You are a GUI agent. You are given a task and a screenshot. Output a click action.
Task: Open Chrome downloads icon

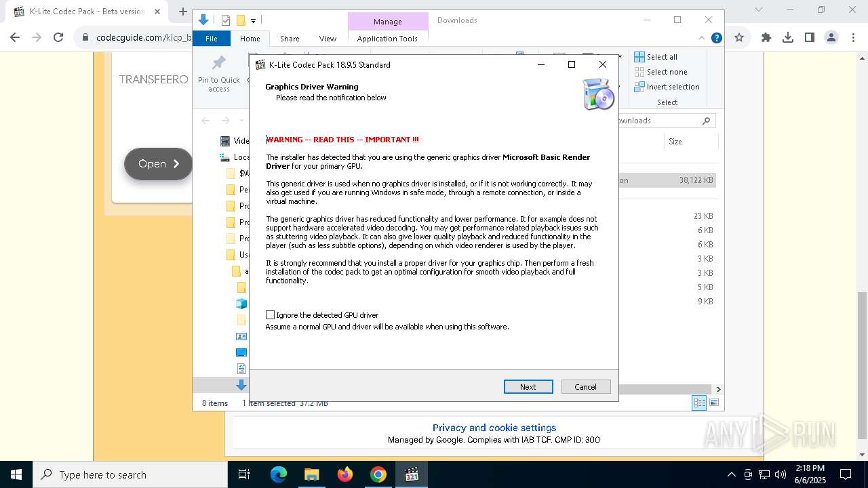point(788,38)
